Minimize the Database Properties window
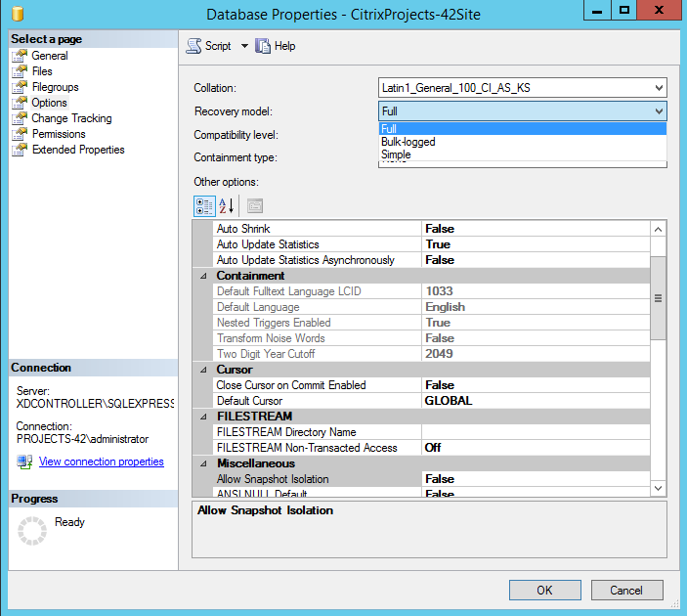The image size is (687, 616). (x=597, y=10)
